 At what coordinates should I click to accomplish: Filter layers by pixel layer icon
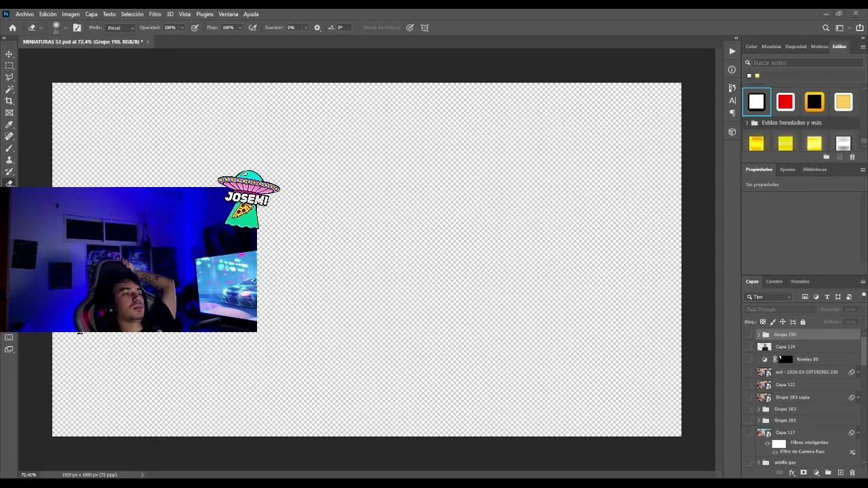pyautogui.click(x=805, y=297)
